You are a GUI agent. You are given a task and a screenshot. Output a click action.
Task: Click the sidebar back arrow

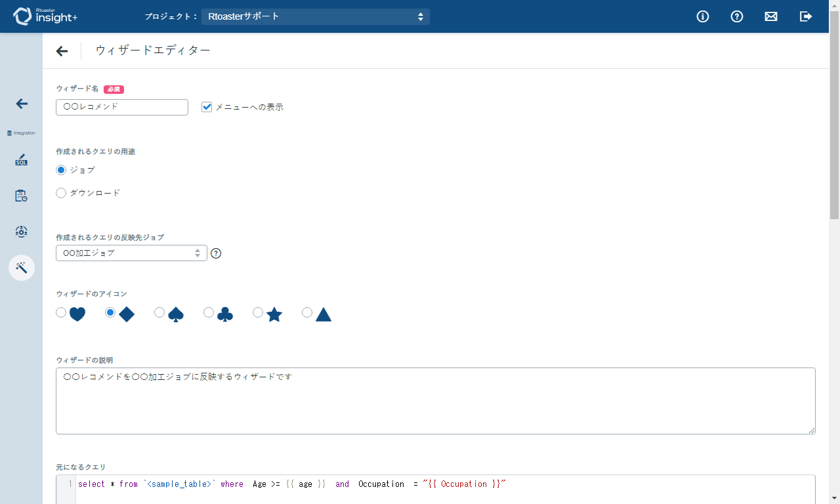(x=22, y=104)
